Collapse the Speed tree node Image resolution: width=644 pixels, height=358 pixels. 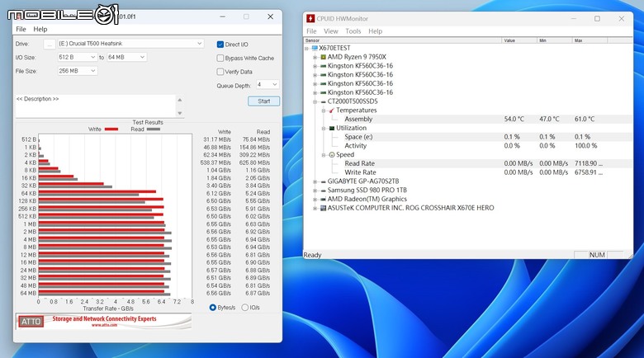[x=324, y=155]
